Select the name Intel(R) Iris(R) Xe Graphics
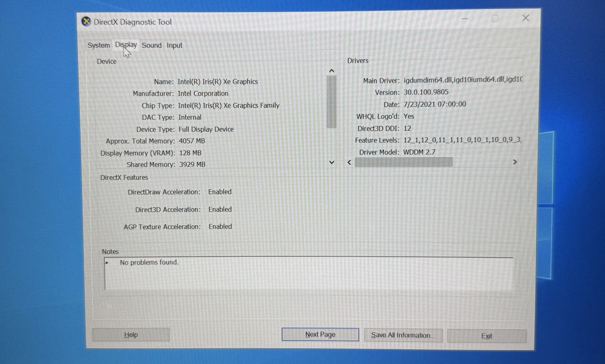 218,82
